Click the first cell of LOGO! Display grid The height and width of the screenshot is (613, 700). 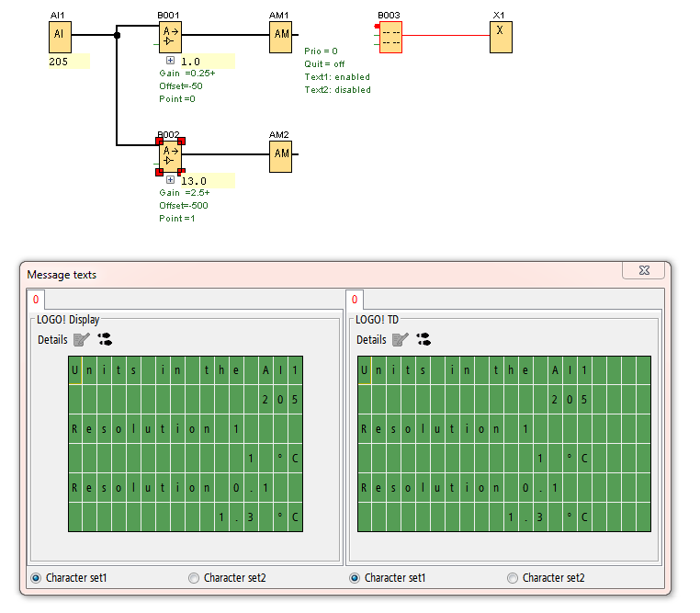(75, 370)
